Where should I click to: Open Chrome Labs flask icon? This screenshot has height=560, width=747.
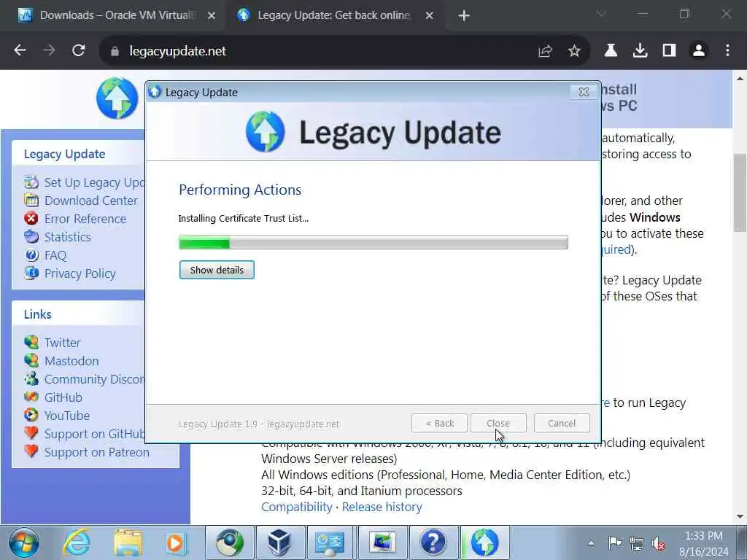click(611, 50)
